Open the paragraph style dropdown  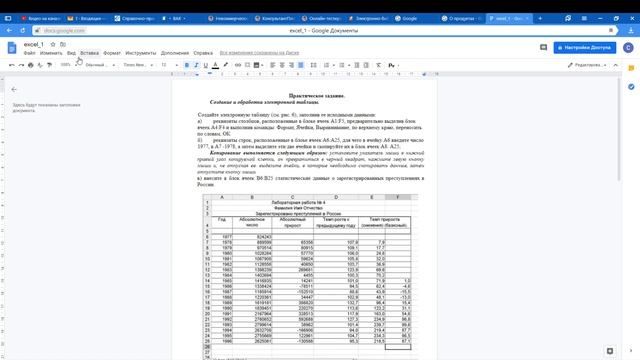coord(100,65)
